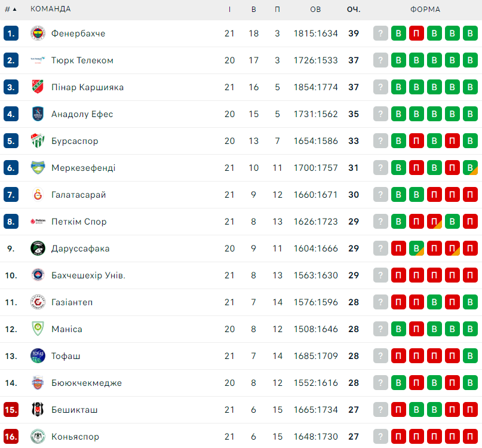Click the КОМАНДА column header

coord(50,9)
